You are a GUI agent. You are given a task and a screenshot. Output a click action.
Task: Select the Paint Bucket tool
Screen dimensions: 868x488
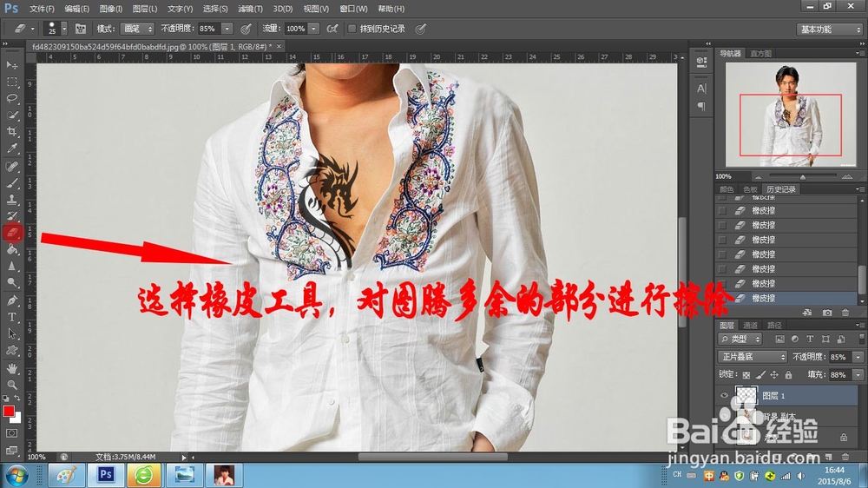(x=11, y=250)
